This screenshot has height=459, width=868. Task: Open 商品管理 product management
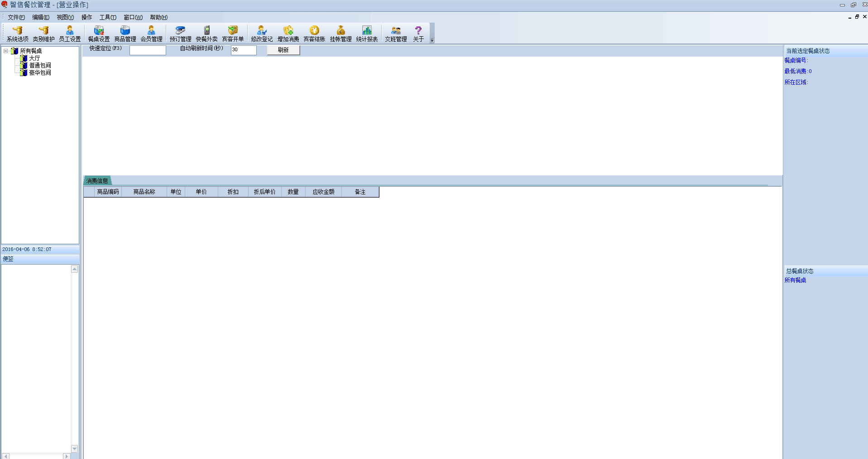point(125,34)
